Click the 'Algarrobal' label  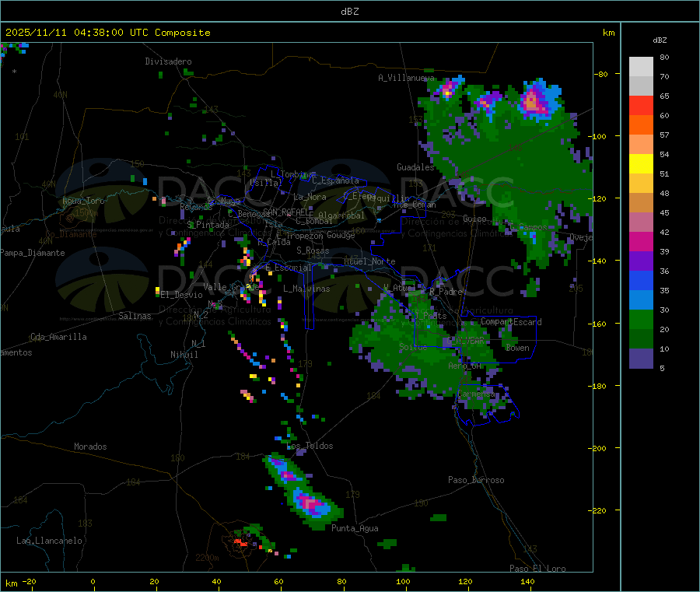[x=341, y=215]
